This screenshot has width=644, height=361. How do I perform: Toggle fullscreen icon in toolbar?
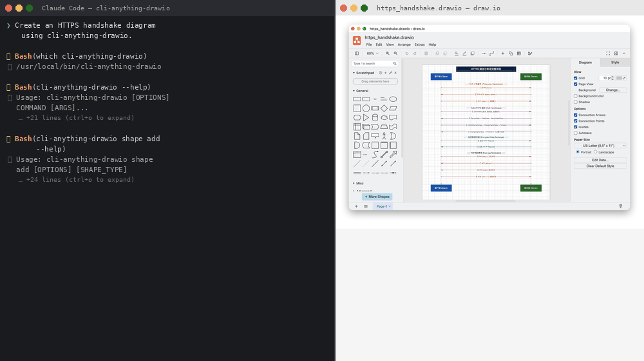(x=608, y=54)
